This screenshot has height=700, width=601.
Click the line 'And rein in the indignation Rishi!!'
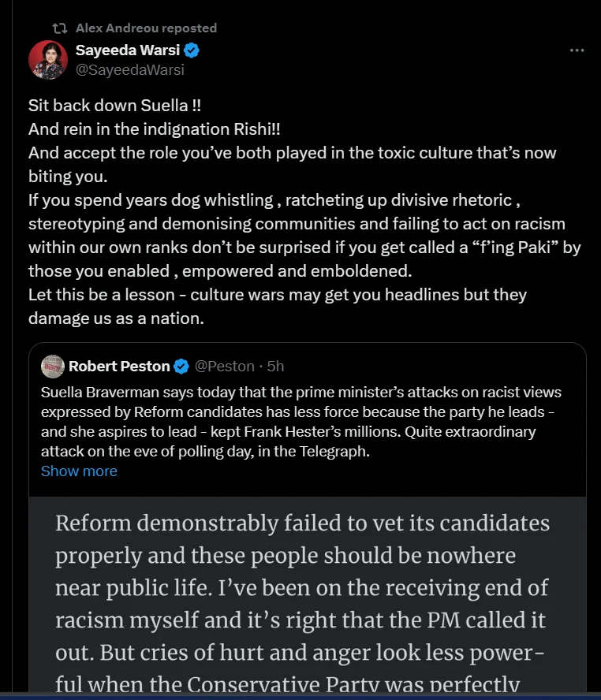(x=155, y=129)
